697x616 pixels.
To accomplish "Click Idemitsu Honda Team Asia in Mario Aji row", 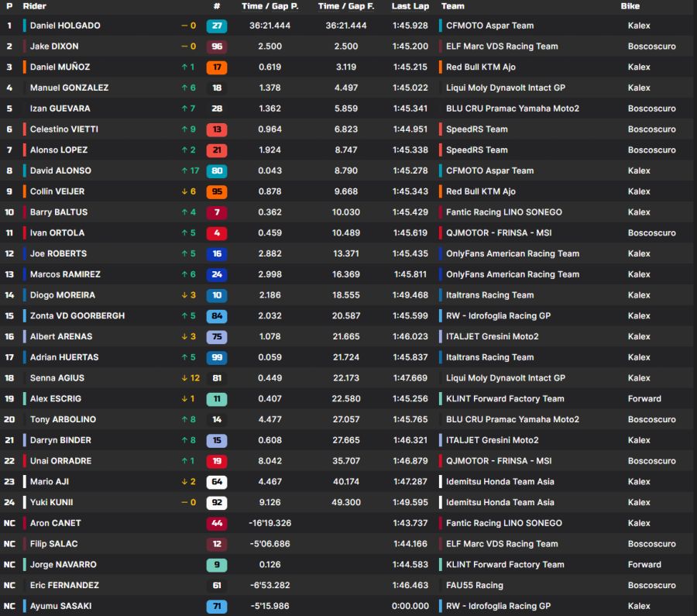I will pyautogui.click(x=500, y=482).
